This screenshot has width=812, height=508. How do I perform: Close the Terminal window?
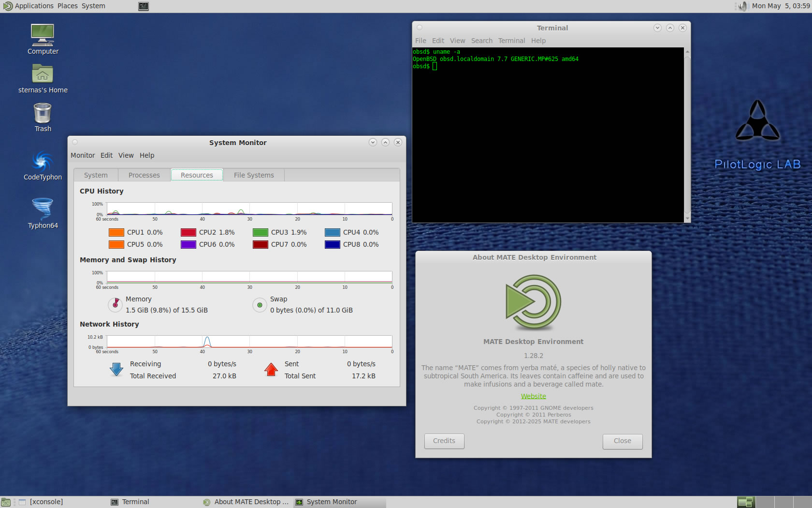[x=682, y=28]
